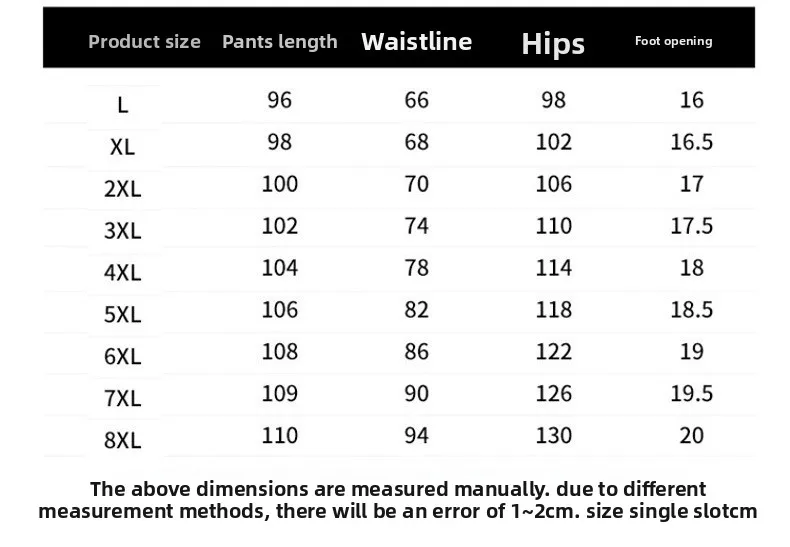This screenshot has height=547, width=790.
Task: Click the 3XL size row label
Action: point(122,231)
